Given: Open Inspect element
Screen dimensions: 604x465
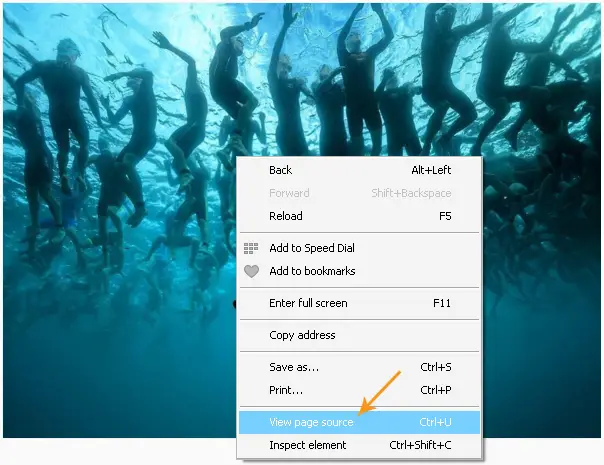Looking at the screenshot, I should [x=359, y=445].
